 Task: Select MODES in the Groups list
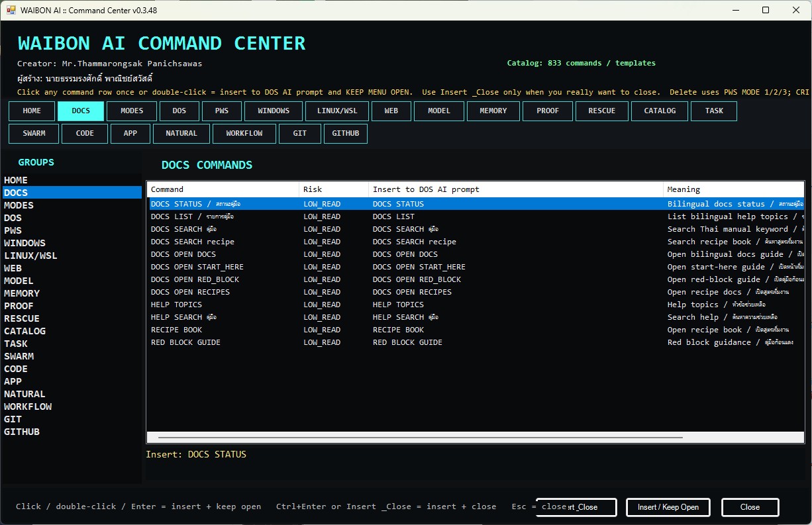72,205
